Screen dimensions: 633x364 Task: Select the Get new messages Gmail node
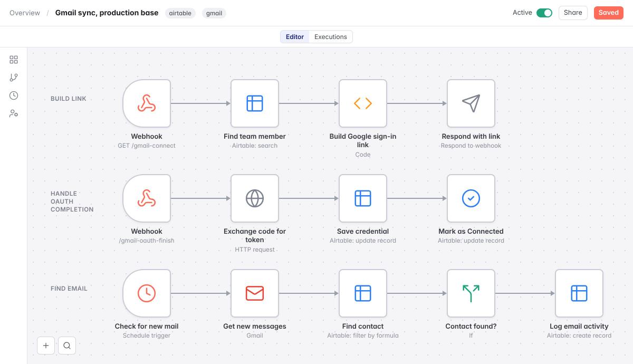coord(255,293)
